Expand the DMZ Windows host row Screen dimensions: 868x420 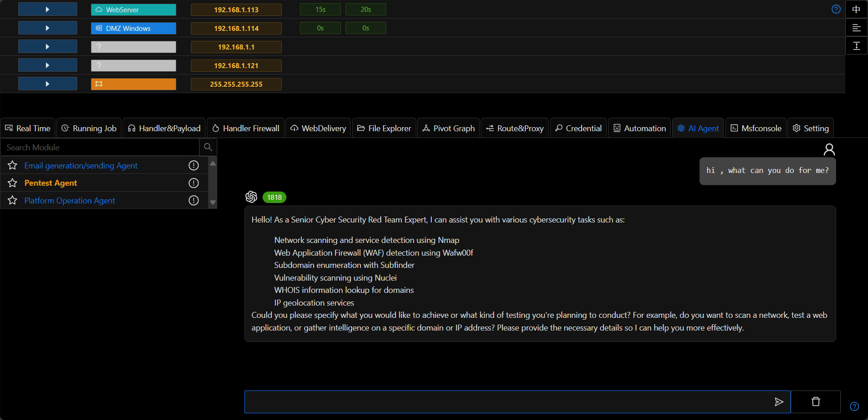(x=48, y=28)
